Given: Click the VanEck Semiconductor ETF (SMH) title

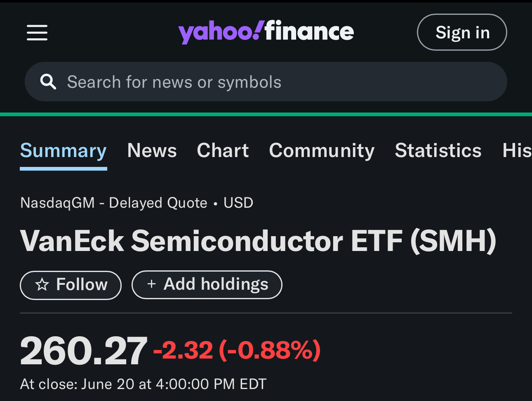Looking at the screenshot, I should [x=258, y=241].
